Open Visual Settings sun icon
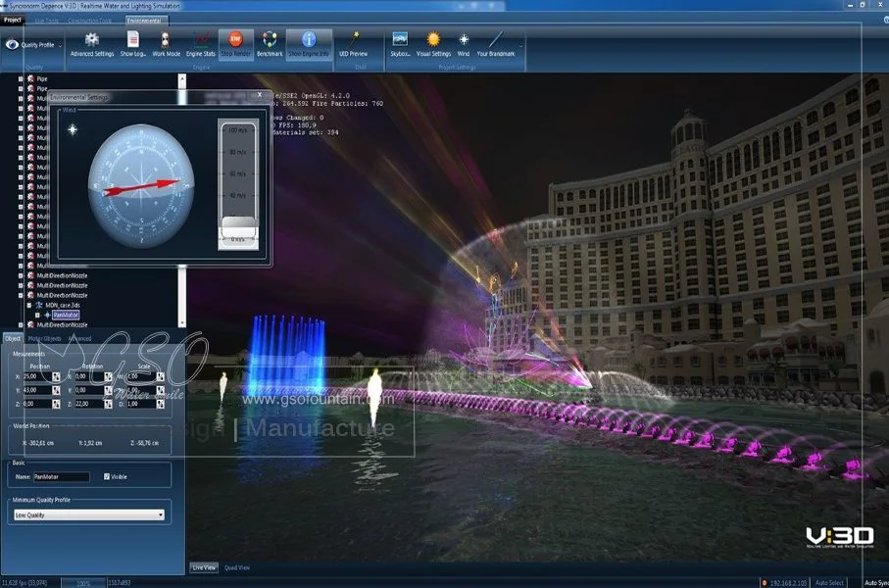889x588 pixels. [433, 39]
